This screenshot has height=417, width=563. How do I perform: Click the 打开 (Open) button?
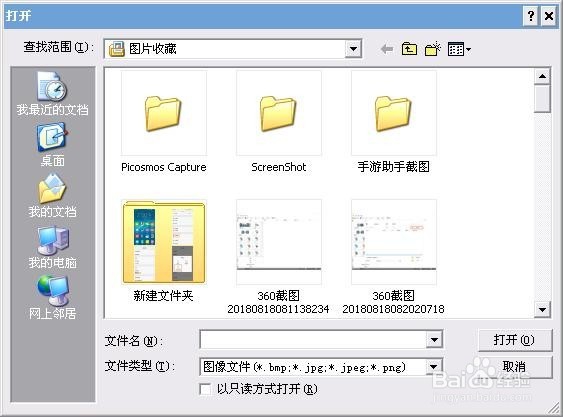click(515, 340)
